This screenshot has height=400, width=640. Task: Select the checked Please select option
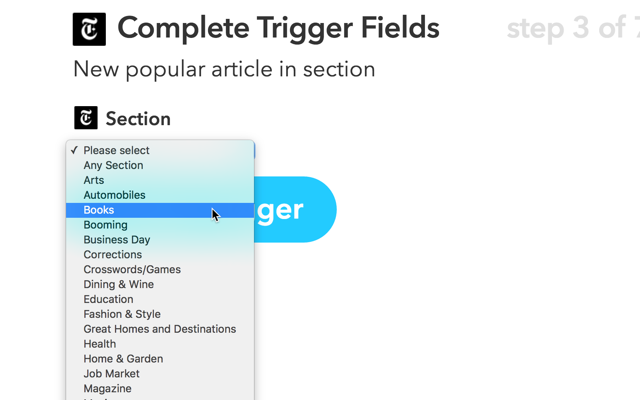(x=116, y=150)
